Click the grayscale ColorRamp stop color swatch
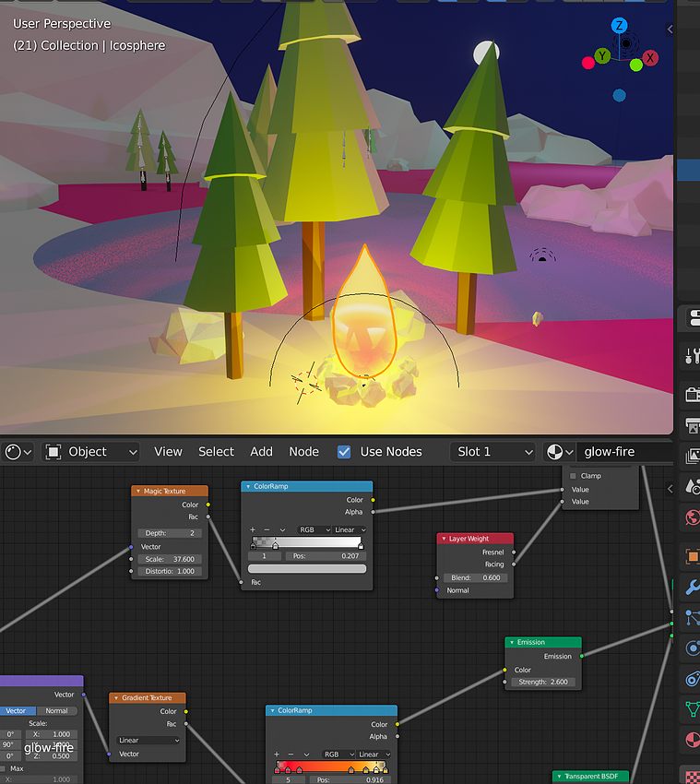 [x=307, y=568]
